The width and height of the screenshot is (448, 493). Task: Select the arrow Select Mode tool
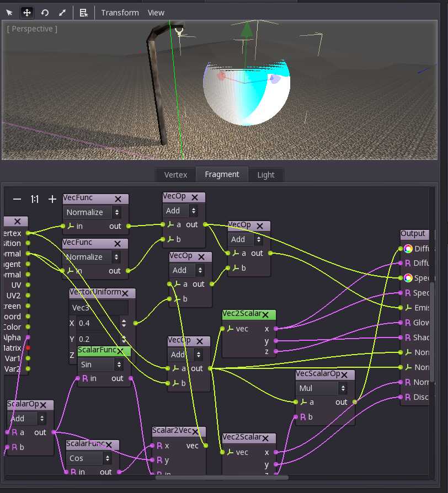pyautogui.click(x=9, y=13)
